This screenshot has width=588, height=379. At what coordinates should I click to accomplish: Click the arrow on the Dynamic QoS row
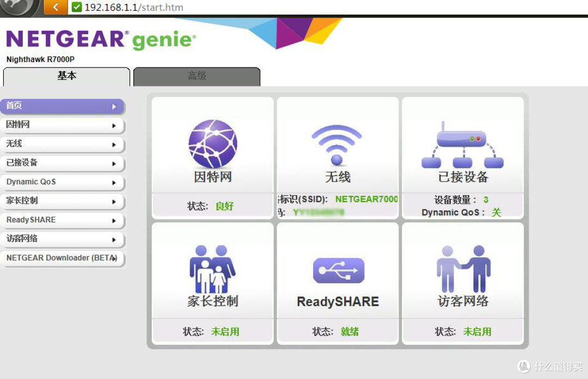(x=114, y=183)
